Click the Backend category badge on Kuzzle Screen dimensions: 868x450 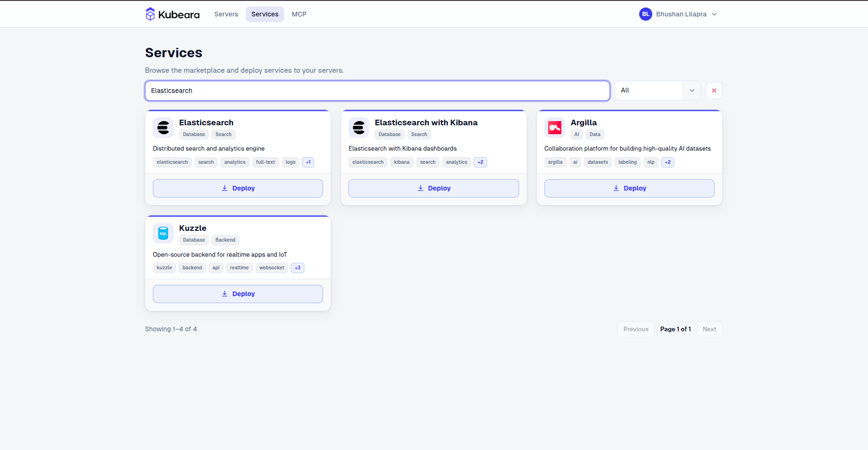click(x=226, y=240)
